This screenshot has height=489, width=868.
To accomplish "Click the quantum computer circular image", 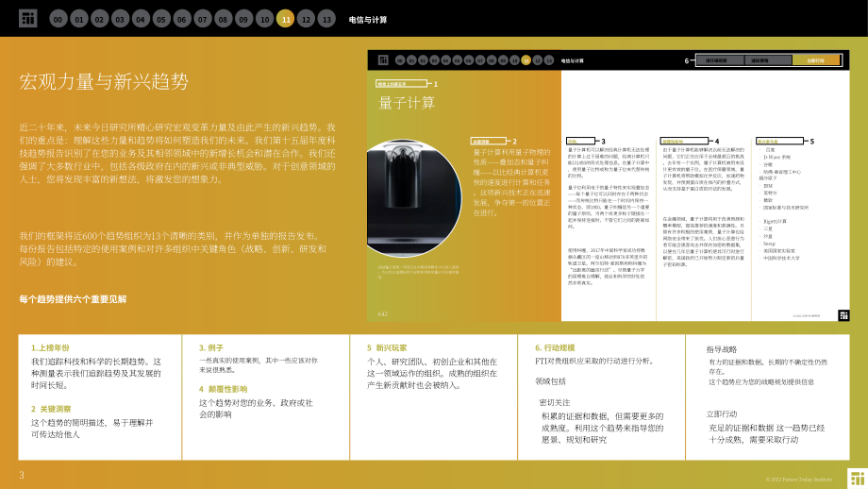I will click(x=413, y=197).
